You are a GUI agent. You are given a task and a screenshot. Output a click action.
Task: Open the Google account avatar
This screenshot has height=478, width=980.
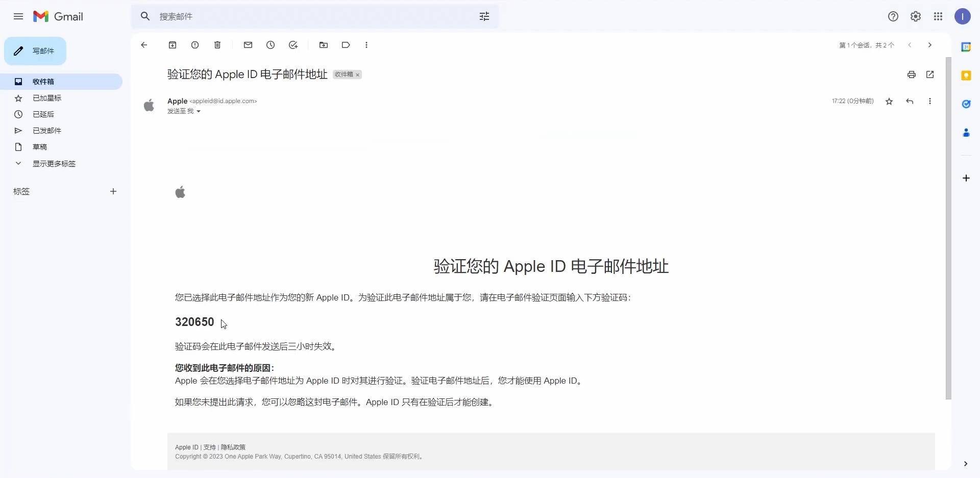coord(962,16)
